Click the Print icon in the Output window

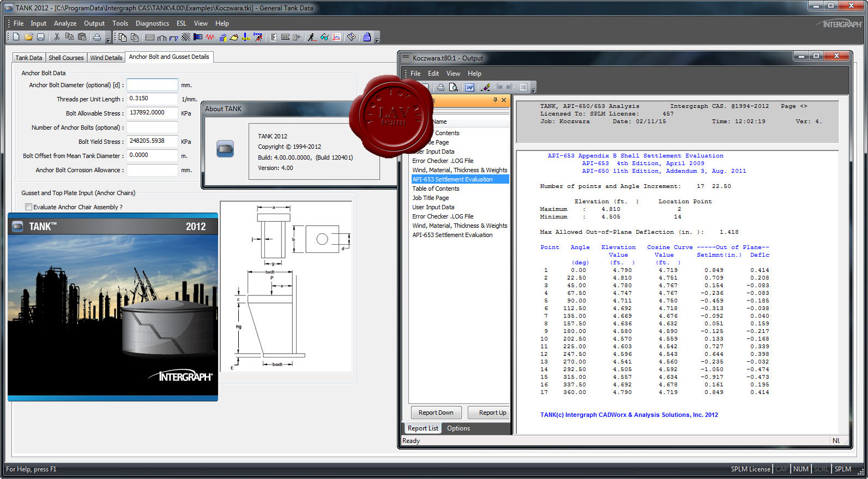point(441,87)
